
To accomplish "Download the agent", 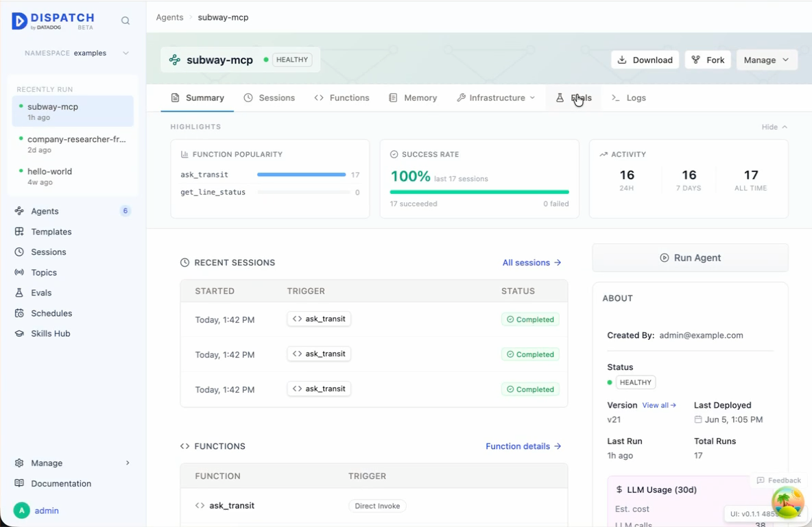I will (645, 60).
